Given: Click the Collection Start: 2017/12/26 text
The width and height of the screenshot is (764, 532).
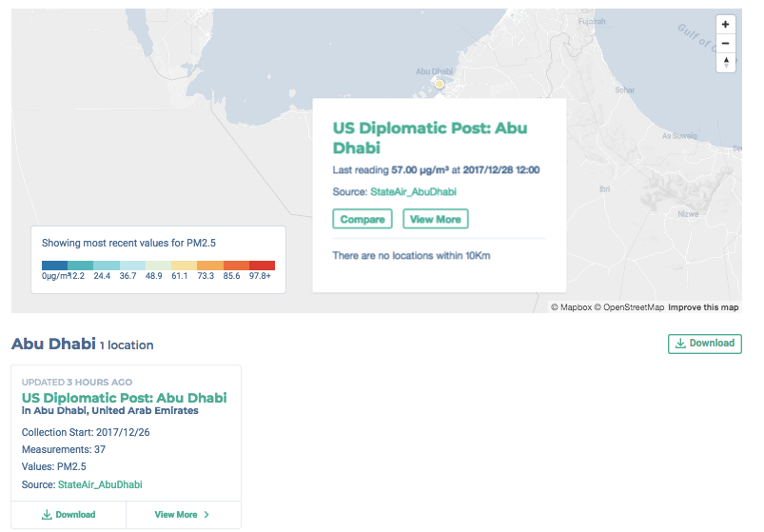Looking at the screenshot, I should (x=86, y=433).
